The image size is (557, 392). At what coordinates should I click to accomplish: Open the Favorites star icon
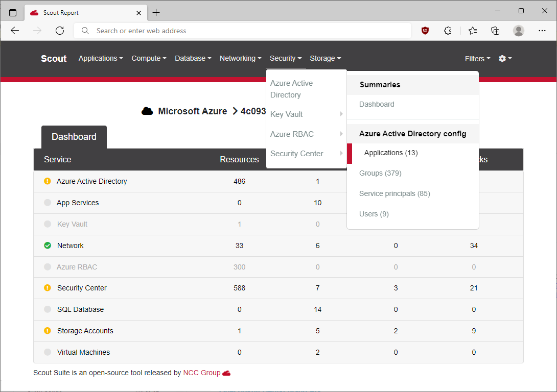tap(473, 31)
